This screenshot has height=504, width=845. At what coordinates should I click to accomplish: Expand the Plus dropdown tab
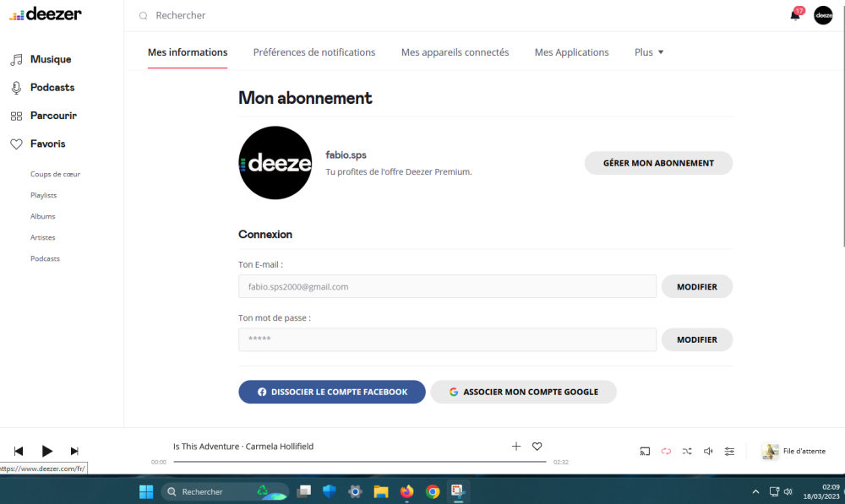[x=649, y=52]
